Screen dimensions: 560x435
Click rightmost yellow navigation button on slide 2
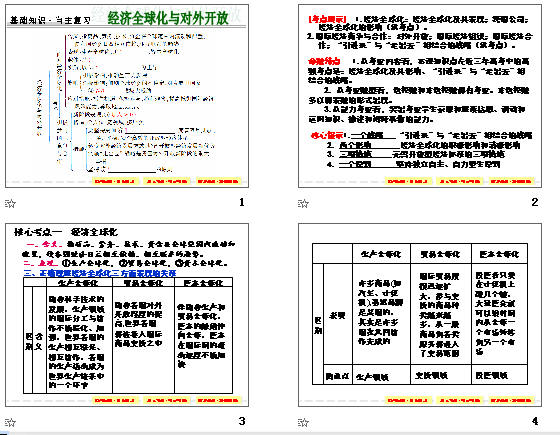click(511, 181)
